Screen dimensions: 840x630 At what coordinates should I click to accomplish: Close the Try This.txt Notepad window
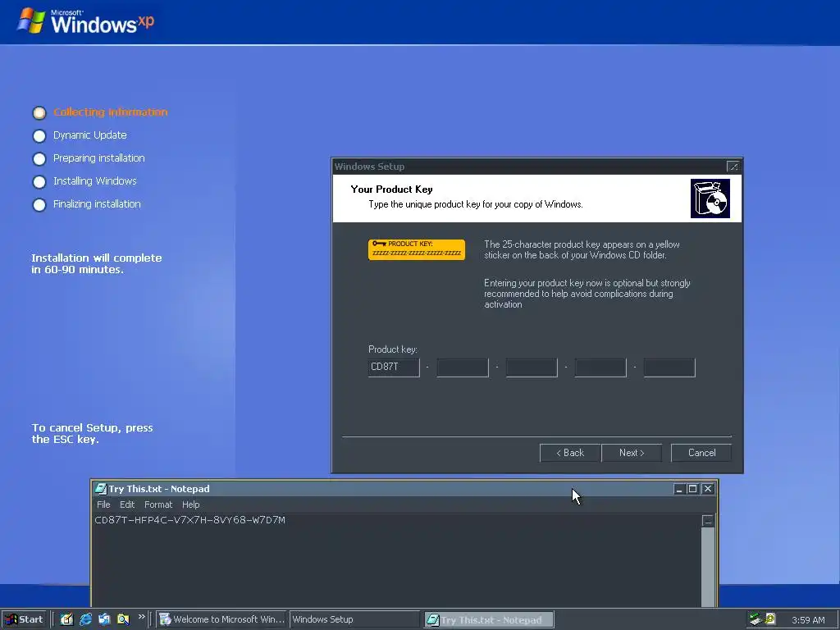(708, 489)
